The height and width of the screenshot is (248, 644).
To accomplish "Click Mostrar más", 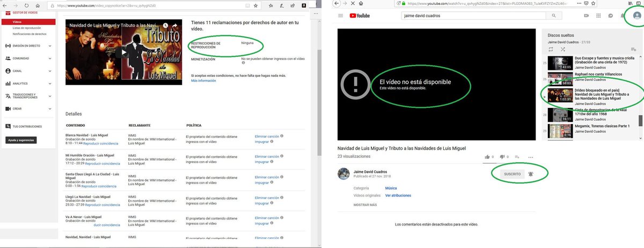I will point(365,205).
